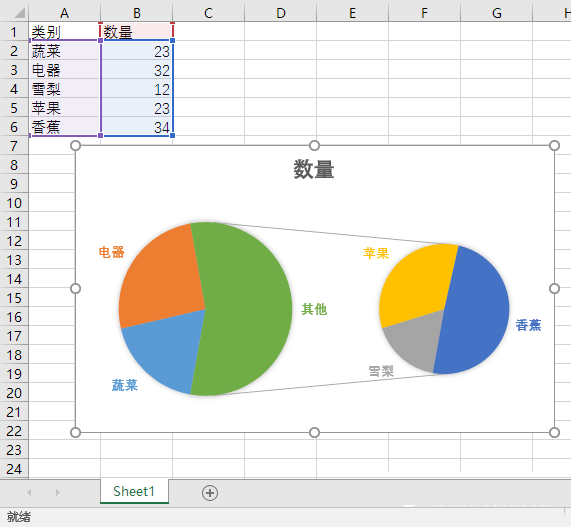
Task: Click chart top-left resize handle
Action: click(75, 146)
